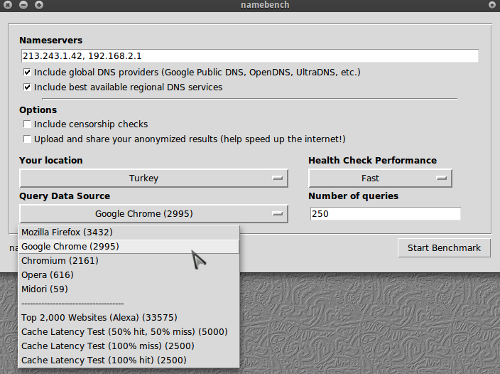Pick Opera (616) as data source

tap(129, 275)
